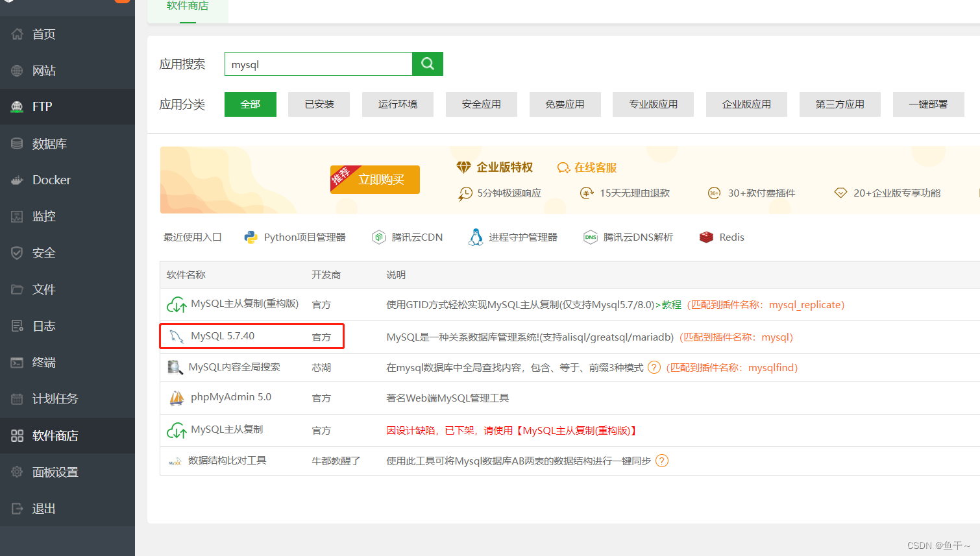Click the 在线客服 link

point(595,168)
